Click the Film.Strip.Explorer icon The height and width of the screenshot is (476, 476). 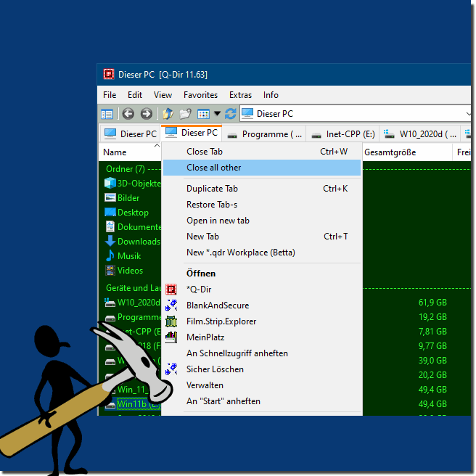[171, 321]
